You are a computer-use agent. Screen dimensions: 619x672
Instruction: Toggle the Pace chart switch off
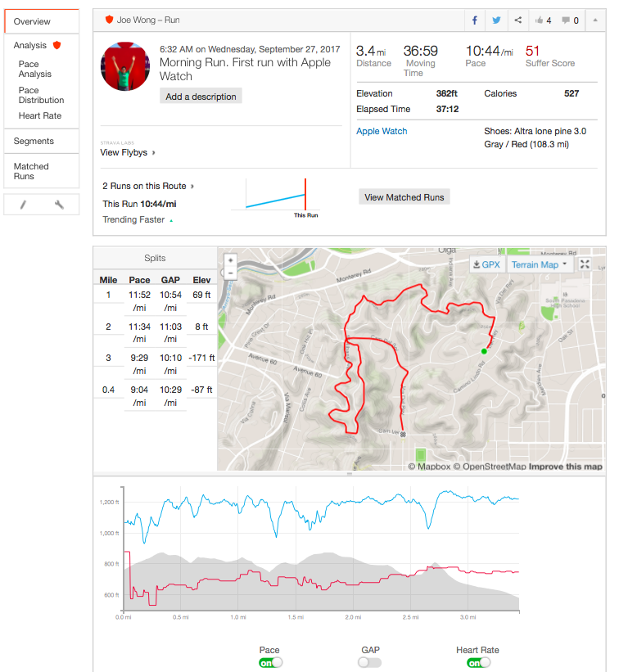click(270, 662)
